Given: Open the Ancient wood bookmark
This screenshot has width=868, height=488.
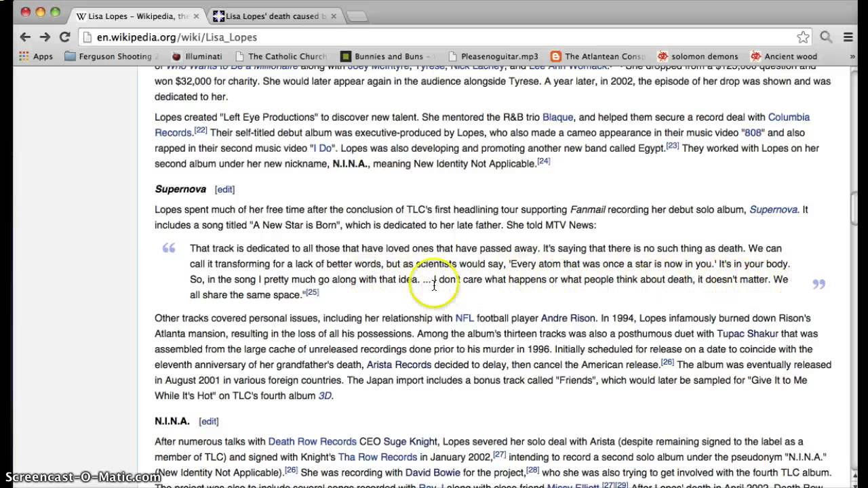Looking at the screenshot, I should coord(784,56).
